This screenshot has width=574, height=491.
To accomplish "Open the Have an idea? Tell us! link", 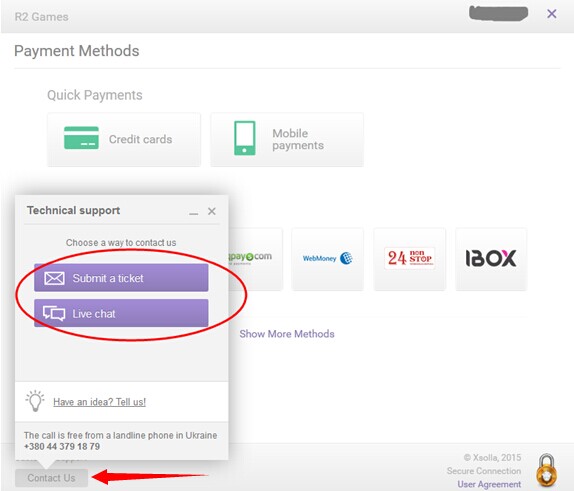I will (x=100, y=402).
